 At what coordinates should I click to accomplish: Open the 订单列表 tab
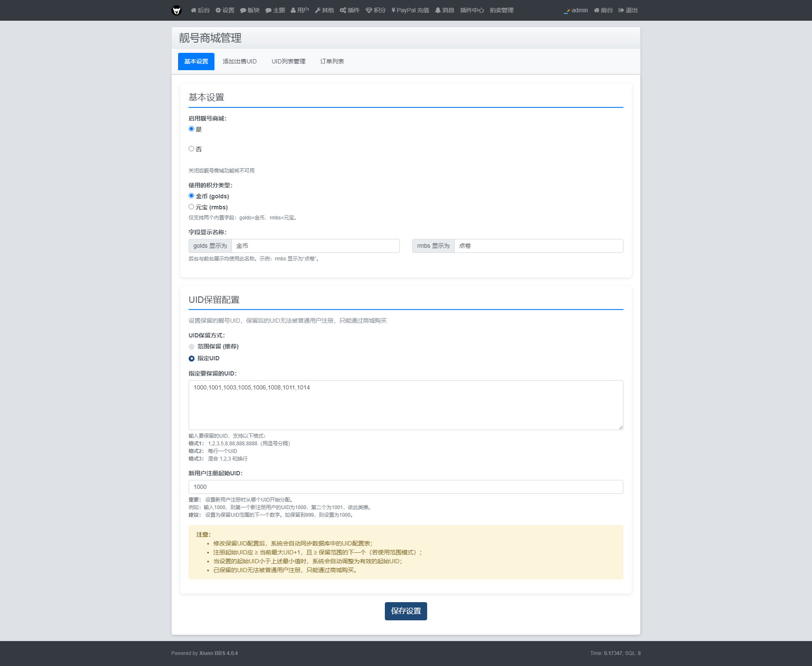click(x=332, y=61)
